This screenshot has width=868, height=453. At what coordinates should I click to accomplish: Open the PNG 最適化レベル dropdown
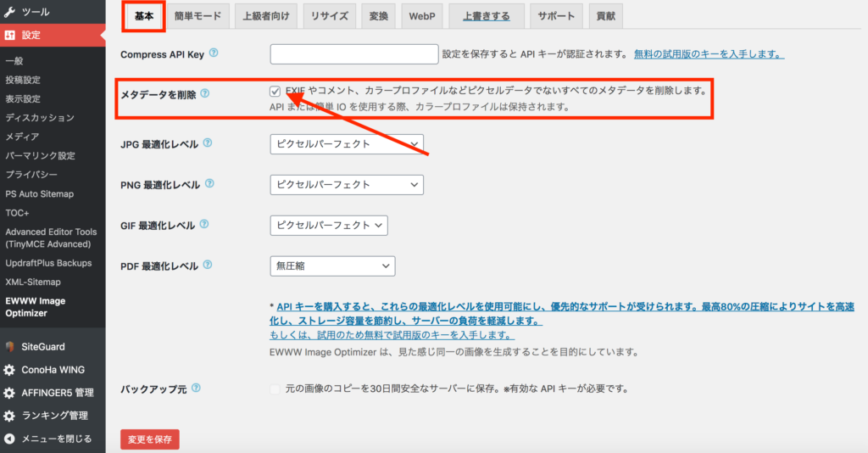tap(347, 184)
